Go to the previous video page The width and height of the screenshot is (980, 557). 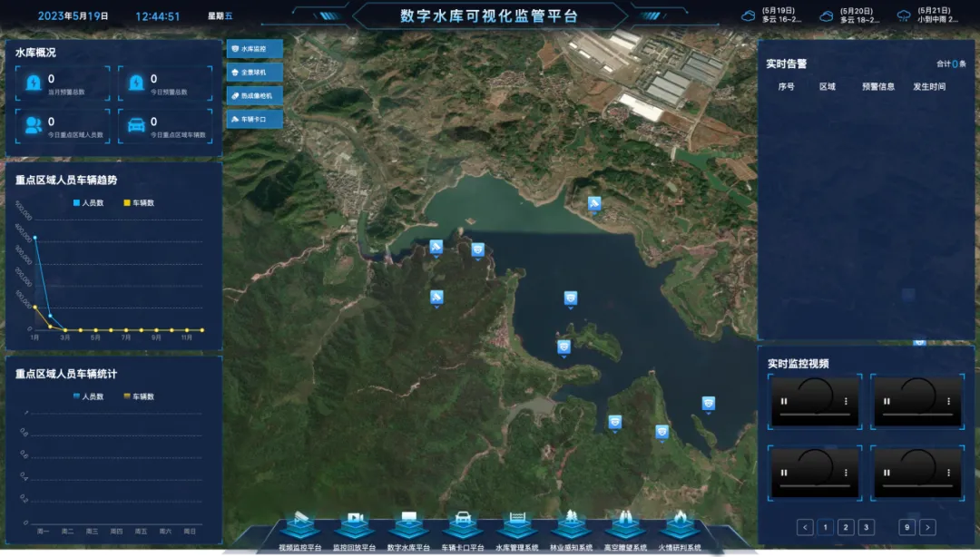point(805,528)
